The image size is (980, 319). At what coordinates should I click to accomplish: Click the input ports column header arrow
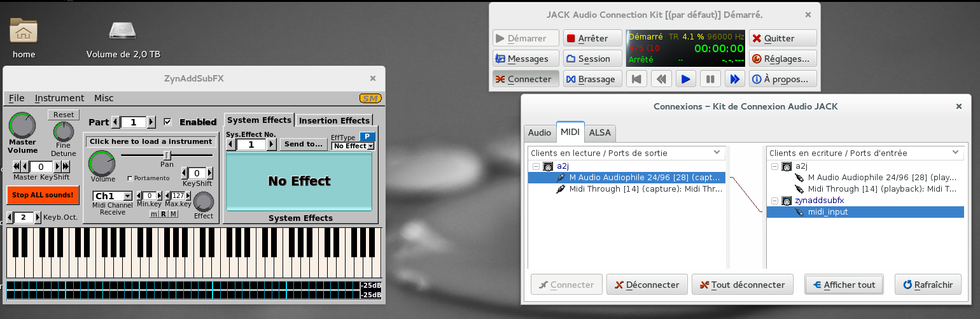956,153
